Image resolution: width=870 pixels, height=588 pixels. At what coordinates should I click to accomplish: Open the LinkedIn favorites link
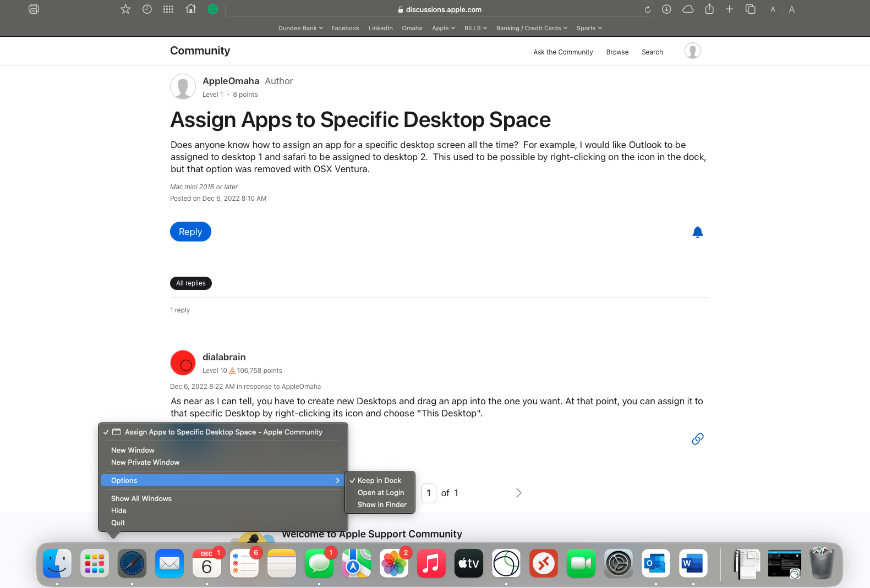click(x=380, y=28)
